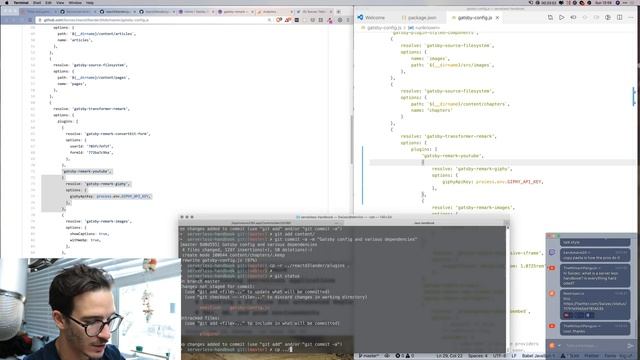Open the Terminal menu in menu bar
Viewport: 640px width, 360px height.
click(x=21, y=2)
